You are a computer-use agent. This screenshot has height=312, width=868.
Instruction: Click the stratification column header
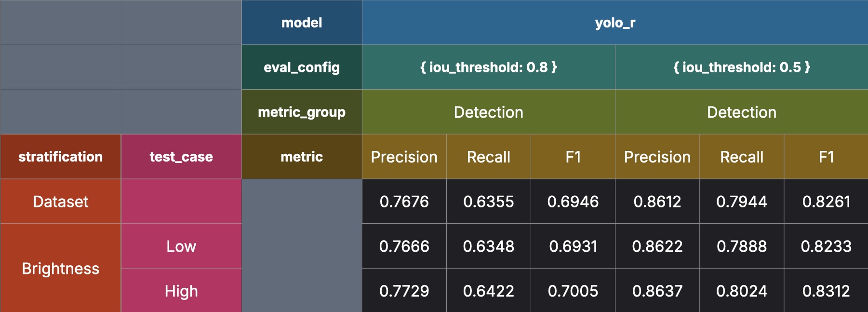pos(61,157)
